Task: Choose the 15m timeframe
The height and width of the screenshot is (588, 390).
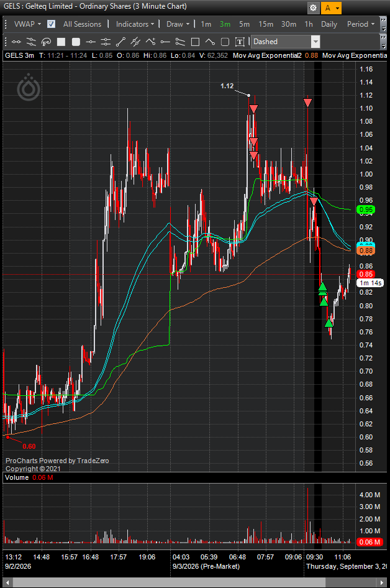Action: [266, 24]
